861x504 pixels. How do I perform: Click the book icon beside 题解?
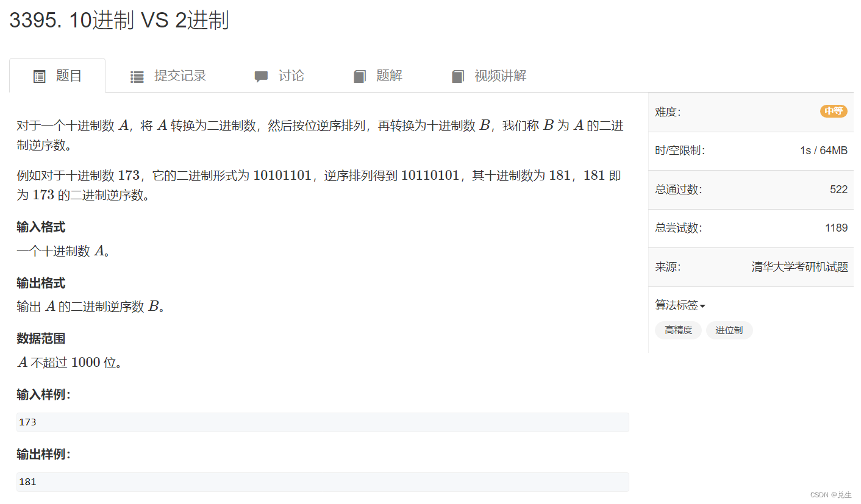(360, 76)
